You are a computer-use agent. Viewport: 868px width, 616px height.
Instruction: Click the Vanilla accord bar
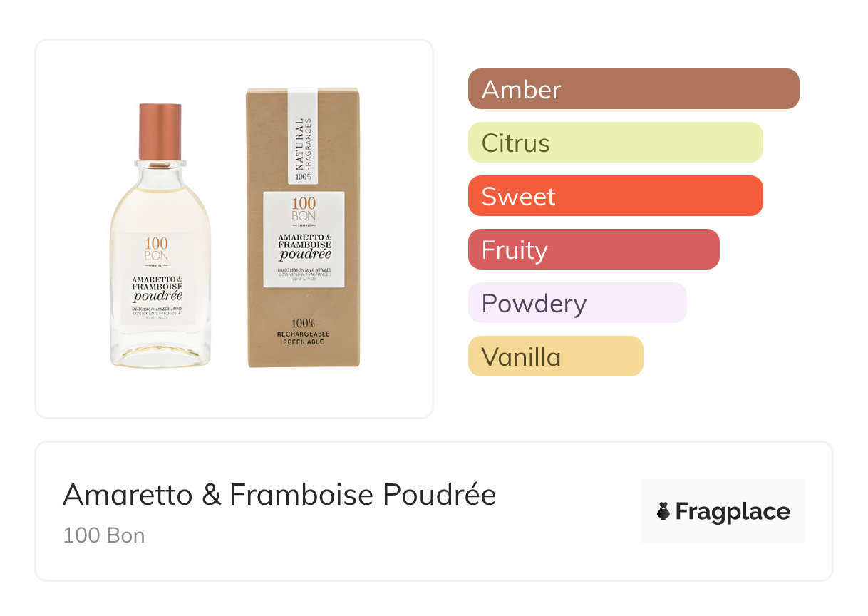(555, 356)
